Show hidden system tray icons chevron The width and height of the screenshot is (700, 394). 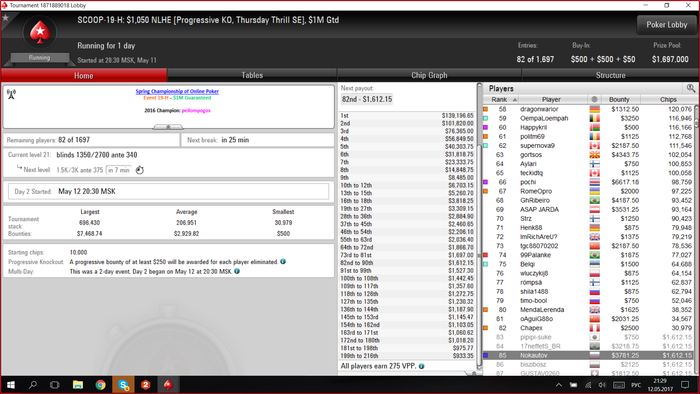pos(558,385)
